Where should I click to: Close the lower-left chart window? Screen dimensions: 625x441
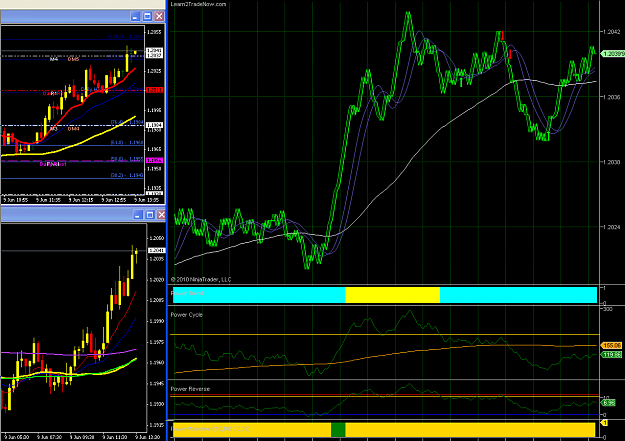coord(161,215)
